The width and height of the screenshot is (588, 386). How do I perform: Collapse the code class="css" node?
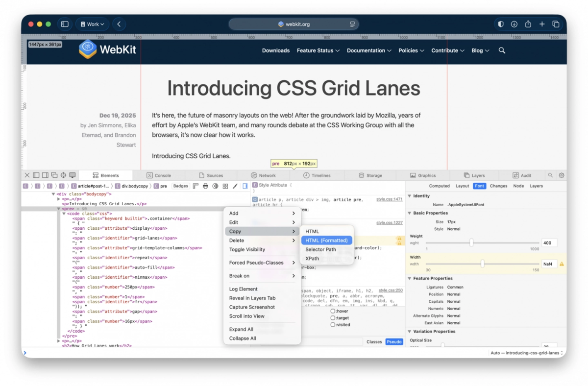pyautogui.click(x=64, y=214)
